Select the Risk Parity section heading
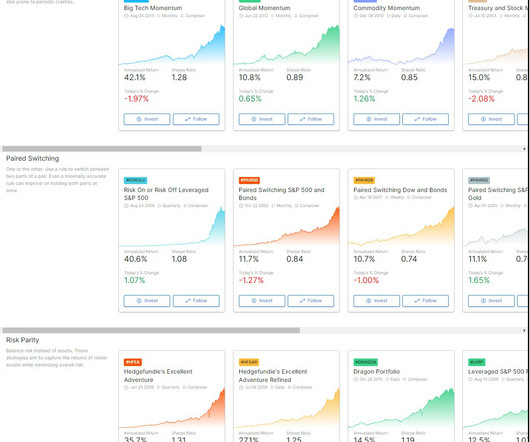 (x=23, y=340)
